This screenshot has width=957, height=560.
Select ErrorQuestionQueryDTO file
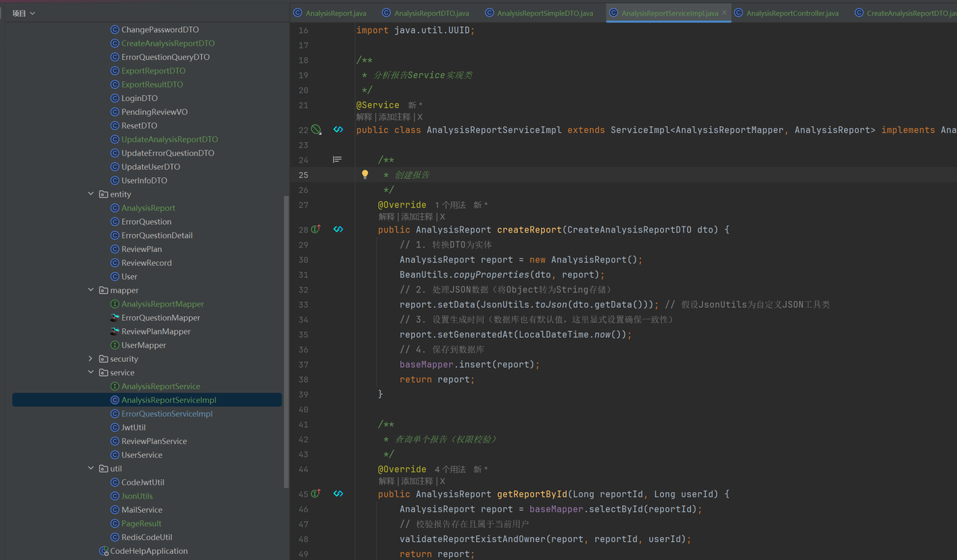point(165,57)
